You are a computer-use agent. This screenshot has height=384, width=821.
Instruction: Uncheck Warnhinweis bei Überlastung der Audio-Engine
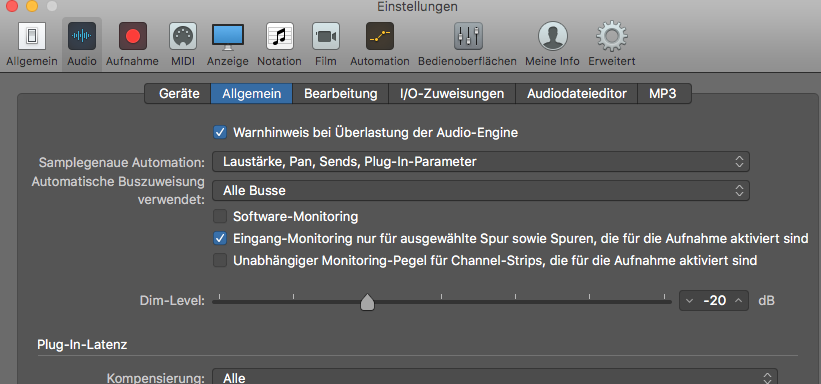(x=220, y=133)
